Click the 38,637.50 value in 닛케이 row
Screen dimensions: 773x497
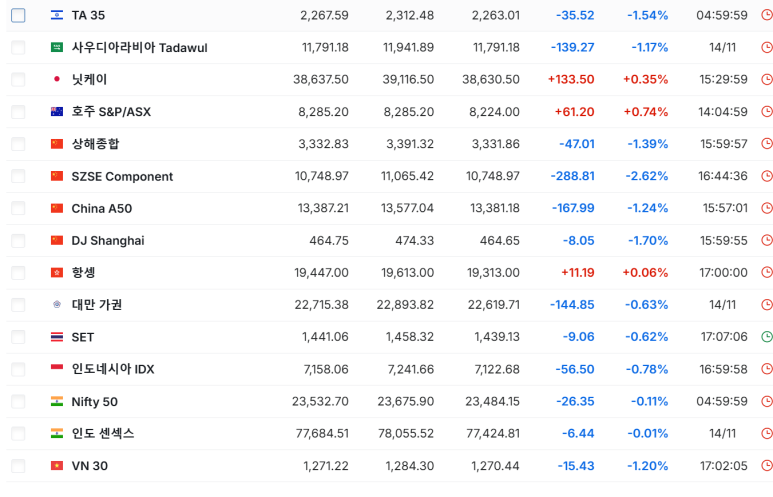tap(321, 79)
